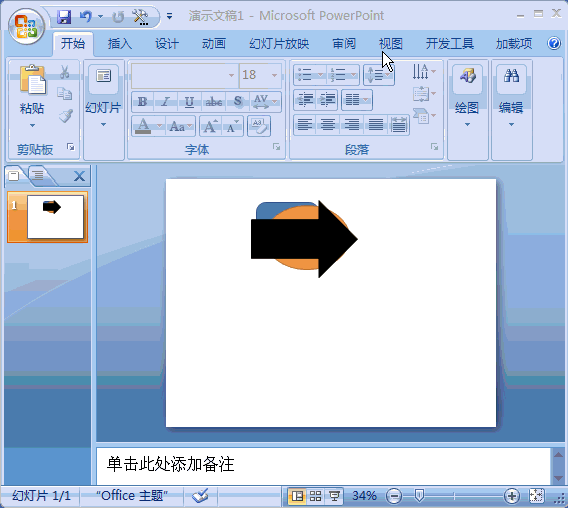Expand the Paste options arrow
Image resolution: width=568 pixels, height=508 pixels.
pyautogui.click(x=32, y=125)
